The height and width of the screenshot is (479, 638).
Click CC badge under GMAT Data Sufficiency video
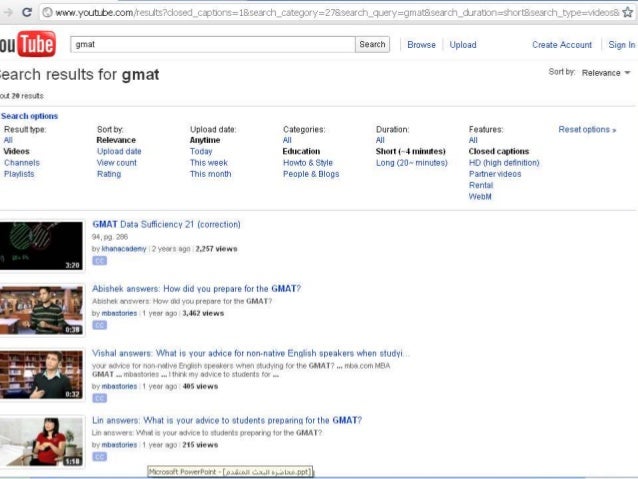pyautogui.click(x=99, y=260)
